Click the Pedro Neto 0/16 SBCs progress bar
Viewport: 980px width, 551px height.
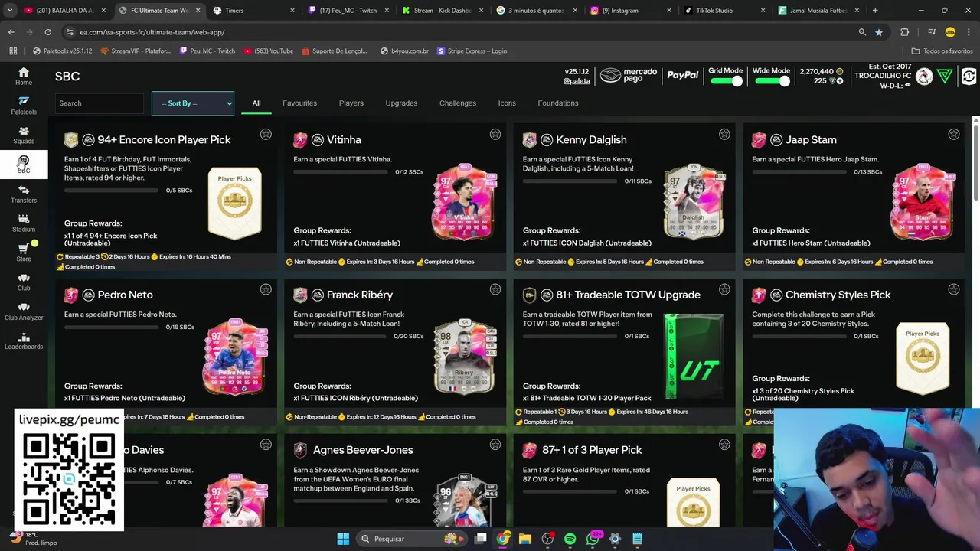110,328
